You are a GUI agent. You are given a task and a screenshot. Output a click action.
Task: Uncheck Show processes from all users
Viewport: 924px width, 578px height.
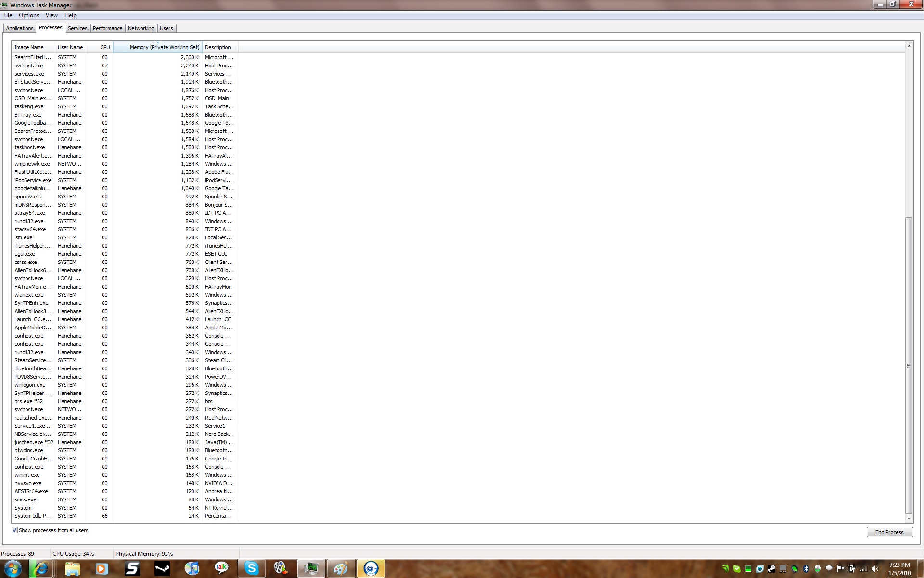[x=14, y=530]
